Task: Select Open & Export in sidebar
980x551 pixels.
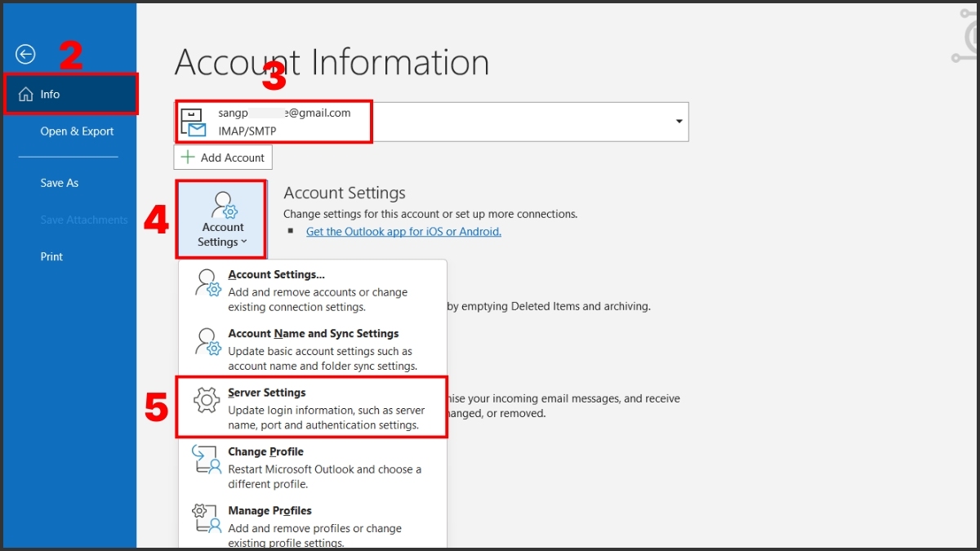Action: pos(77,131)
